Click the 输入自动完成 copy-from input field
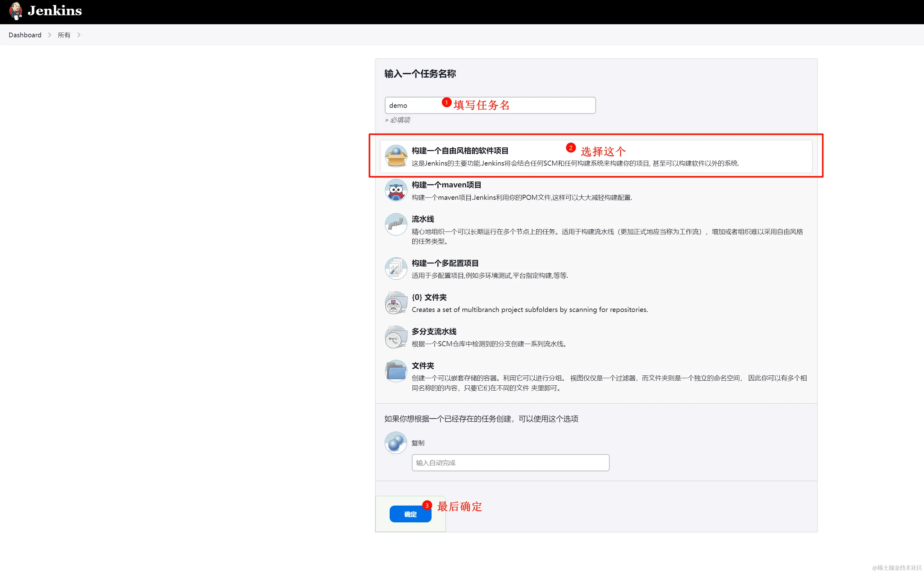The width and height of the screenshot is (924, 573). tap(510, 462)
